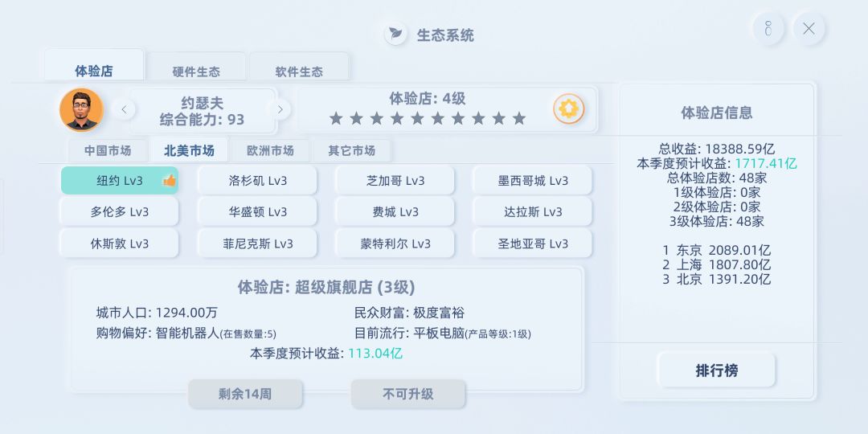Click the Joseph character avatar
The height and width of the screenshot is (434, 868).
(81, 110)
